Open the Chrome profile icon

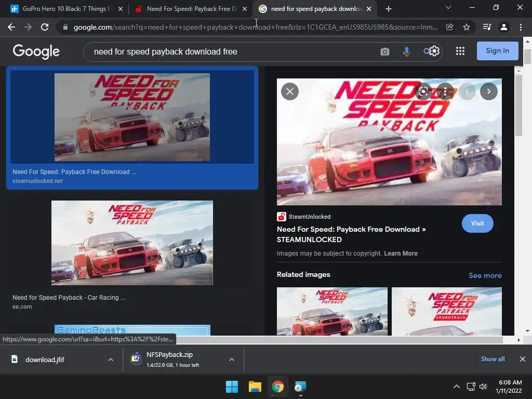[504, 27]
